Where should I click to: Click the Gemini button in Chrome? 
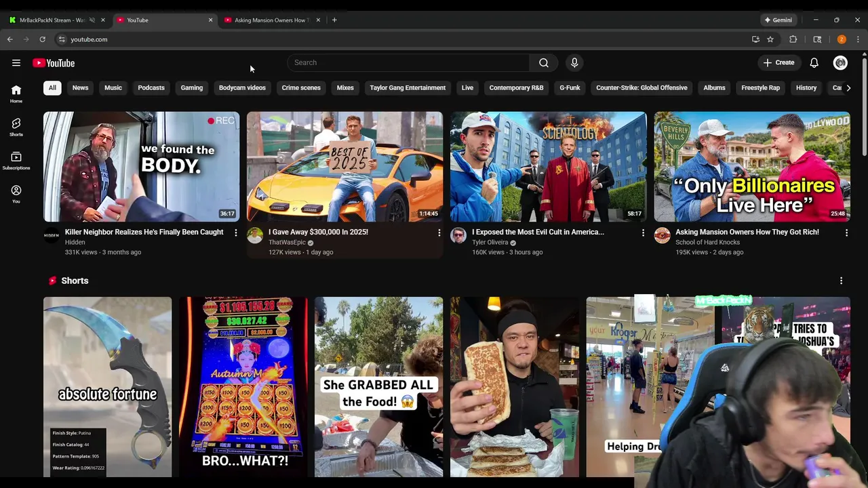pos(778,20)
